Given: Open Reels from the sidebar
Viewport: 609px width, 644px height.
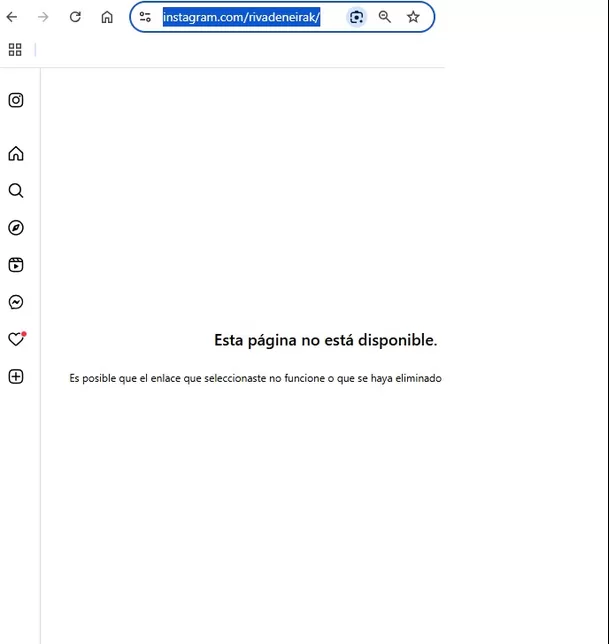Looking at the screenshot, I should [x=16, y=265].
